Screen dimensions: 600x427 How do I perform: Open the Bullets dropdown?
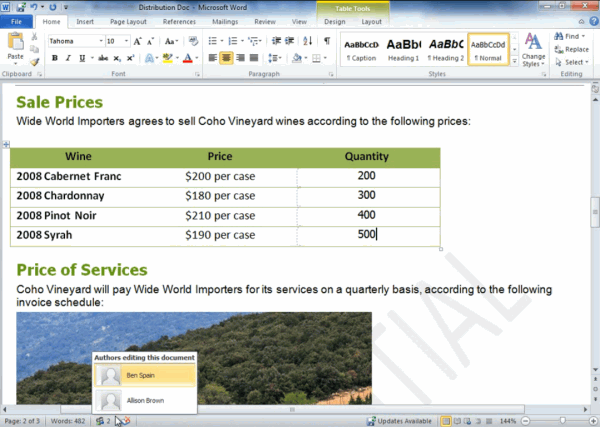222,41
